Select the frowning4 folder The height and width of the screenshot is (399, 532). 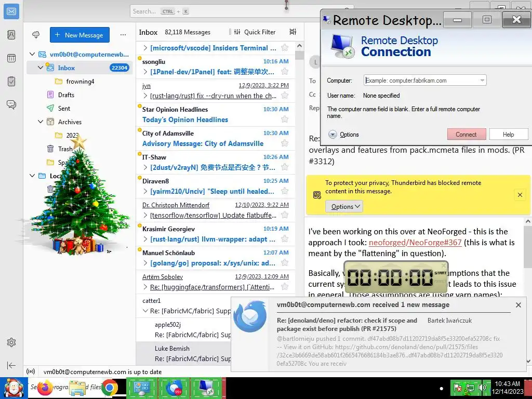pos(79,81)
